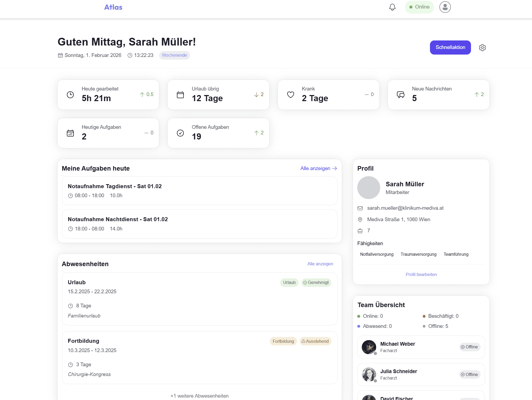Expand the '+1 weitere Abwesenheiten' entry
The width and height of the screenshot is (532, 400).
[199, 396]
